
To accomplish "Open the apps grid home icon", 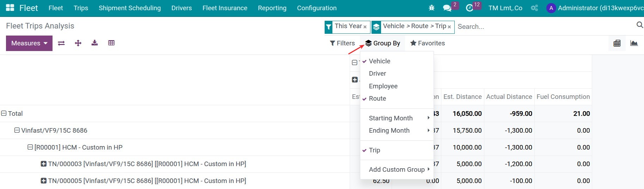I will (x=10, y=8).
